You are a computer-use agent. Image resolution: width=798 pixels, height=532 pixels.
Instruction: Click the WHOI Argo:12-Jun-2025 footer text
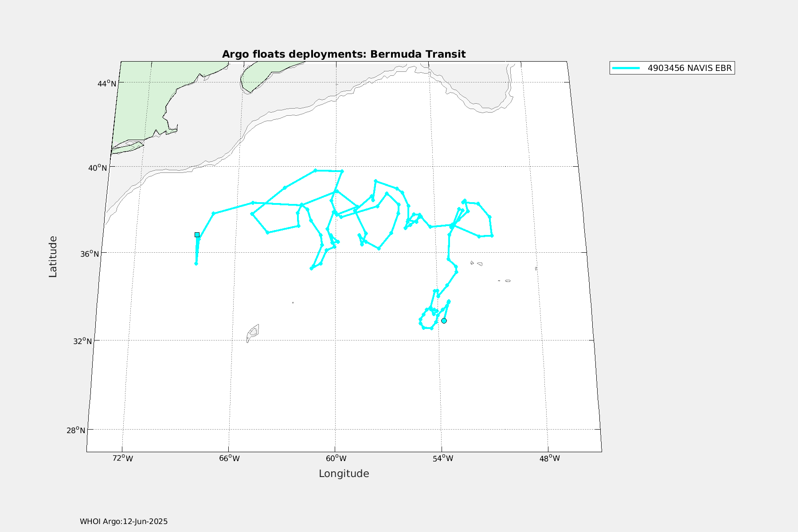tap(124, 521)
